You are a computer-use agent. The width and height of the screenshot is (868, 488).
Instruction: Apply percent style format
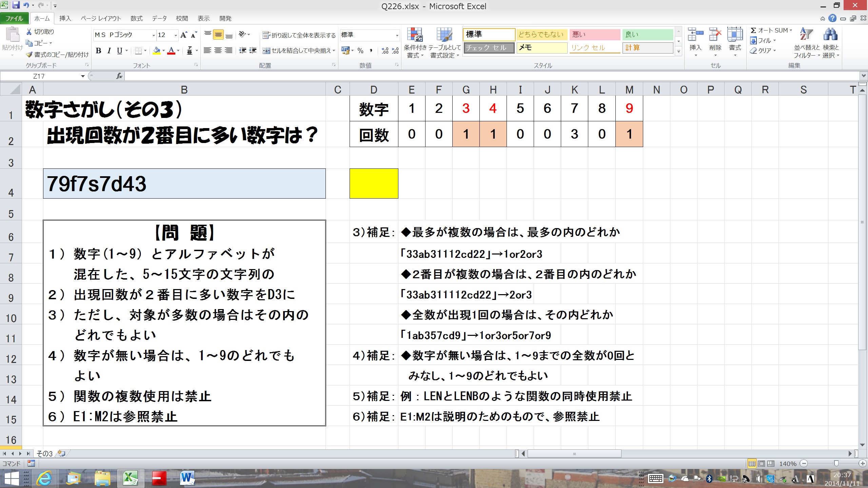[360, 50]
